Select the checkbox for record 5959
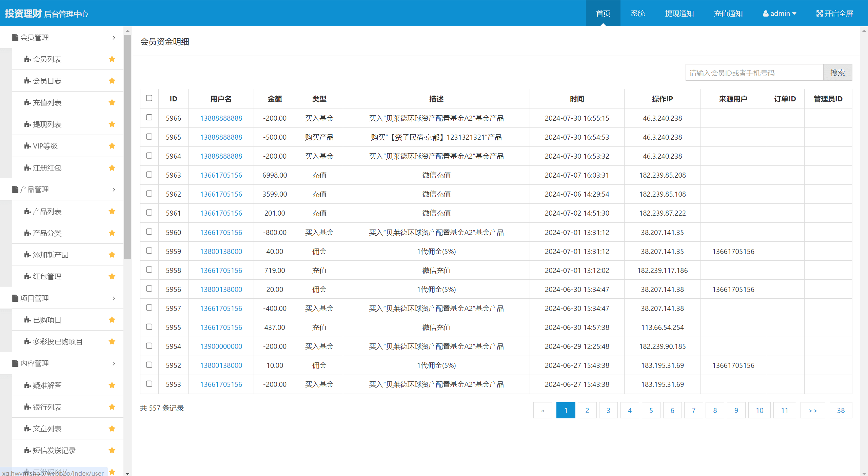 (x=149, y=251)
